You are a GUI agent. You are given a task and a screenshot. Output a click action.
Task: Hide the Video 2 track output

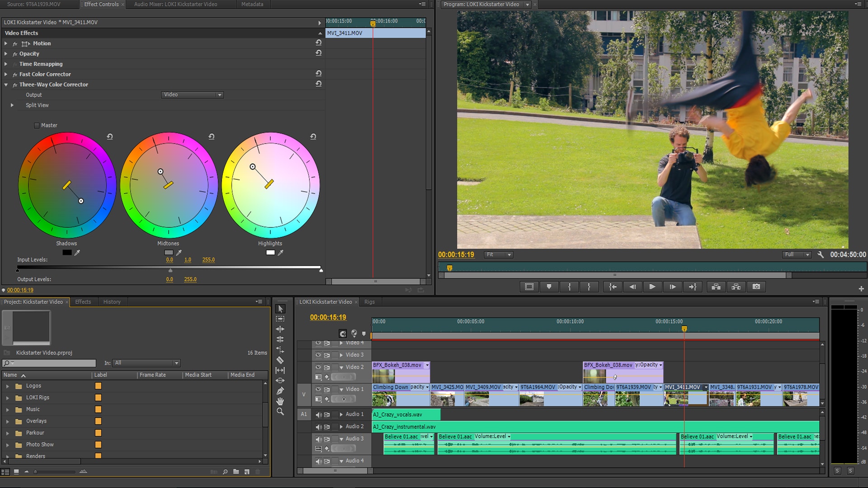pyautogui.click(x=318, y=367)
